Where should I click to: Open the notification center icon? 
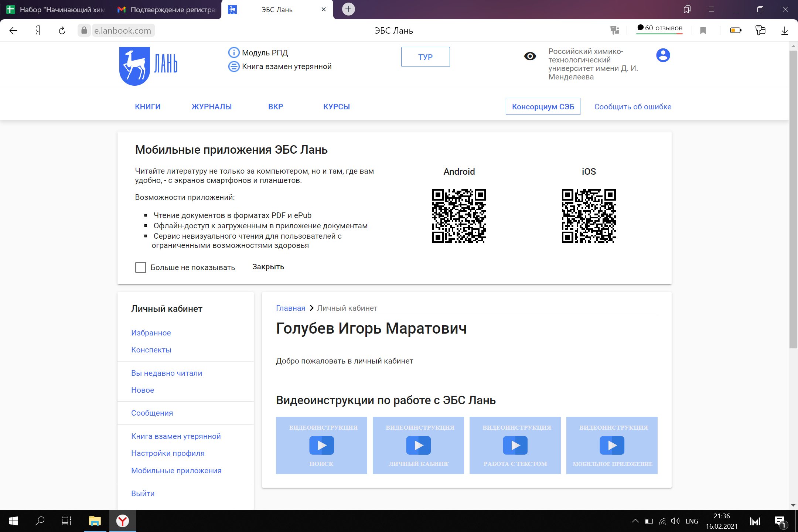coord(780,521)
